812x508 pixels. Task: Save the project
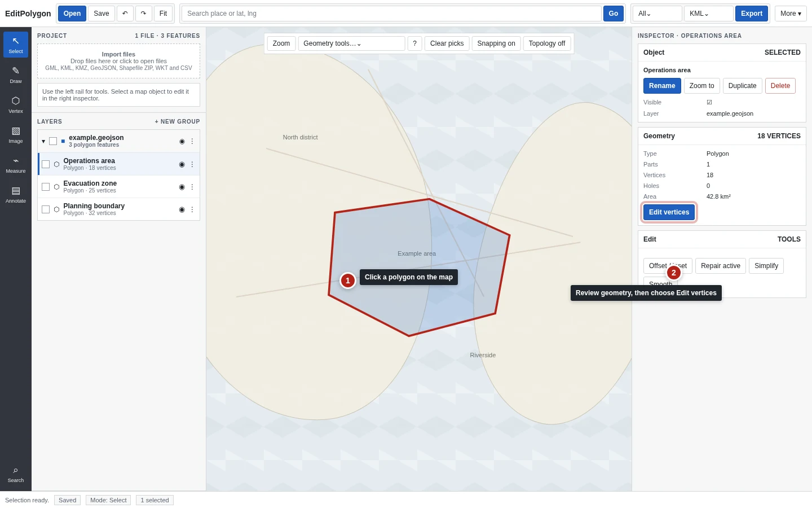tap(101, 14)
